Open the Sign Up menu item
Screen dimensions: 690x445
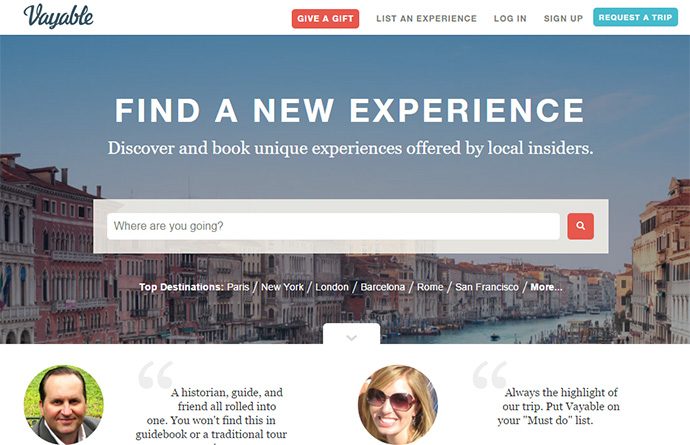[x=563, y=18]
